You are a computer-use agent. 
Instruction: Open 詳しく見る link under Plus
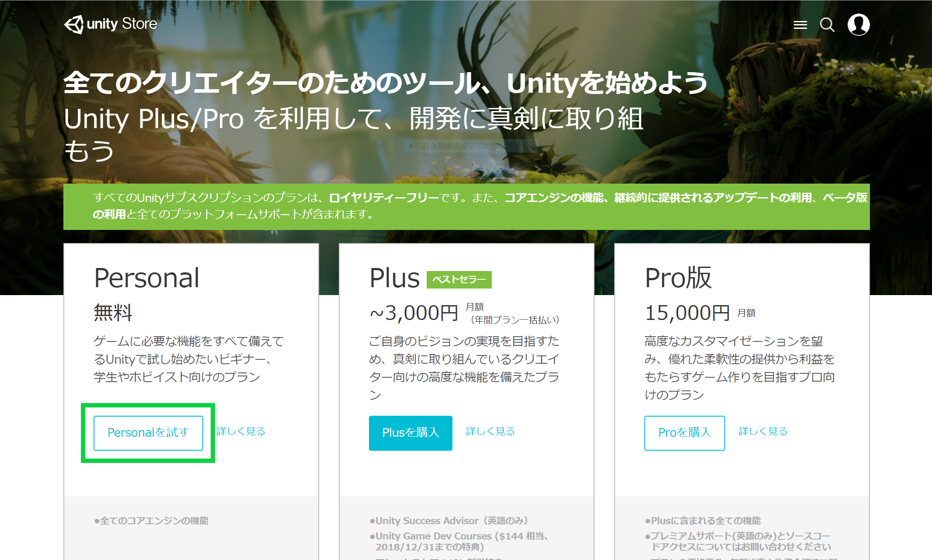click(x=490, y=431)
